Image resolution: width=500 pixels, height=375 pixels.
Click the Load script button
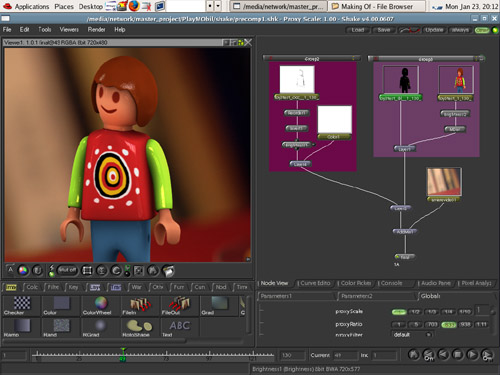click(358, 30)
